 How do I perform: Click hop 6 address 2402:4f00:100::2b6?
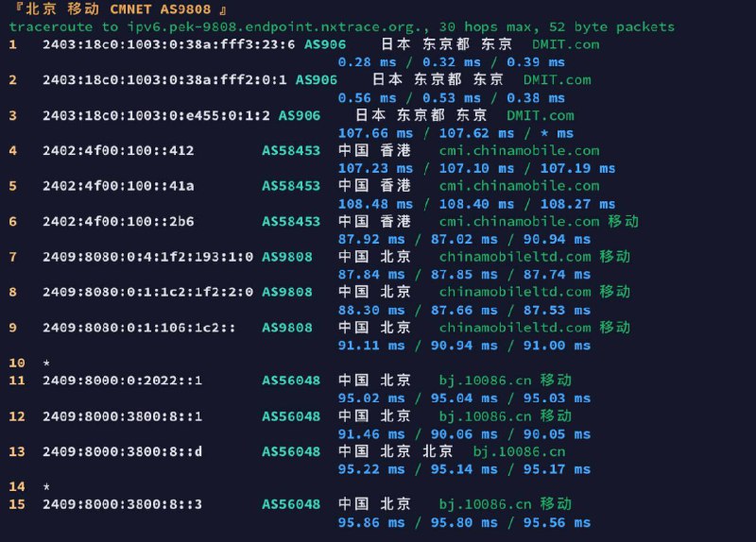118,222
